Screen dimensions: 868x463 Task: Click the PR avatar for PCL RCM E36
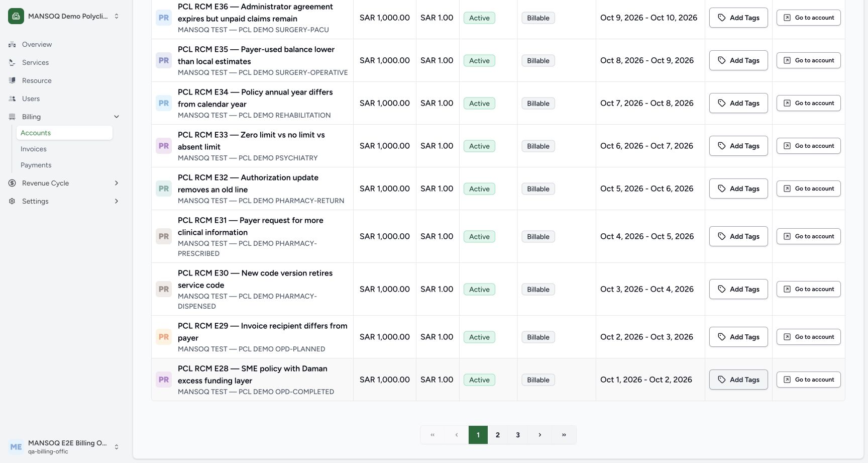point(164,18)
